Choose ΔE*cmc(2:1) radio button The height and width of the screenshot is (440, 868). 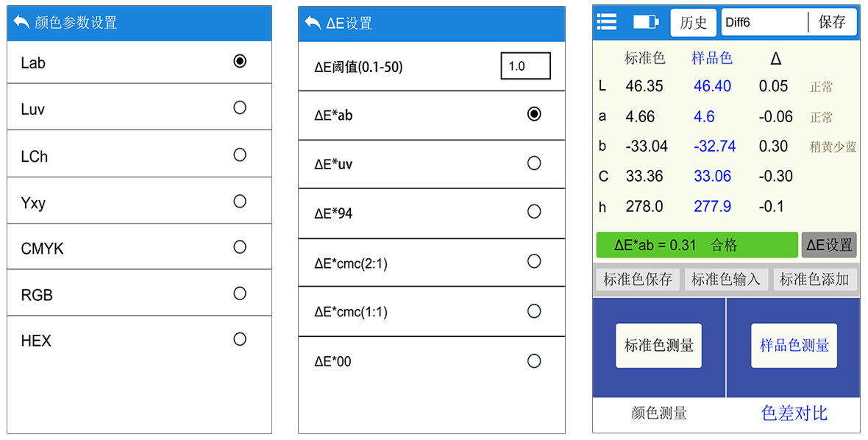coord(534,261)
